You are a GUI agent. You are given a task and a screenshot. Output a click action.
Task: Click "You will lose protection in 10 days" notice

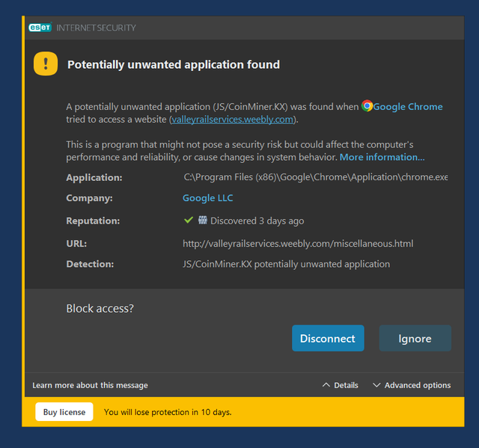(x=168, y=412)
